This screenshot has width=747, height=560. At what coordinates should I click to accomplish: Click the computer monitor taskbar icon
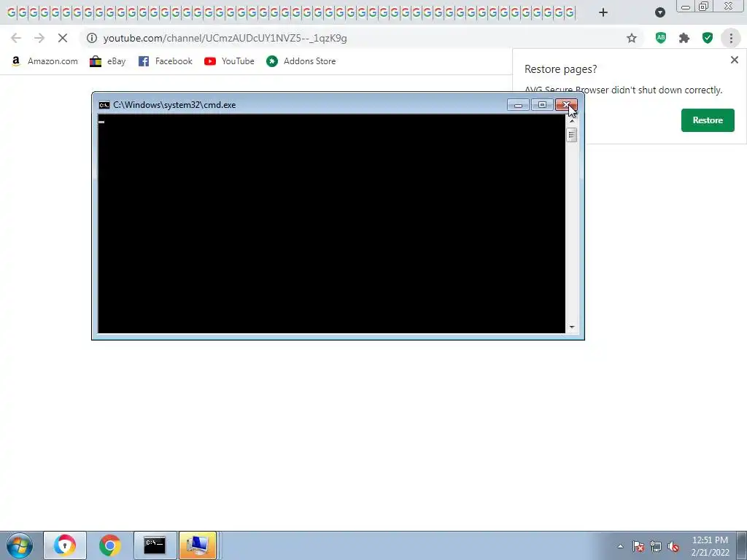tap(198, 545)
